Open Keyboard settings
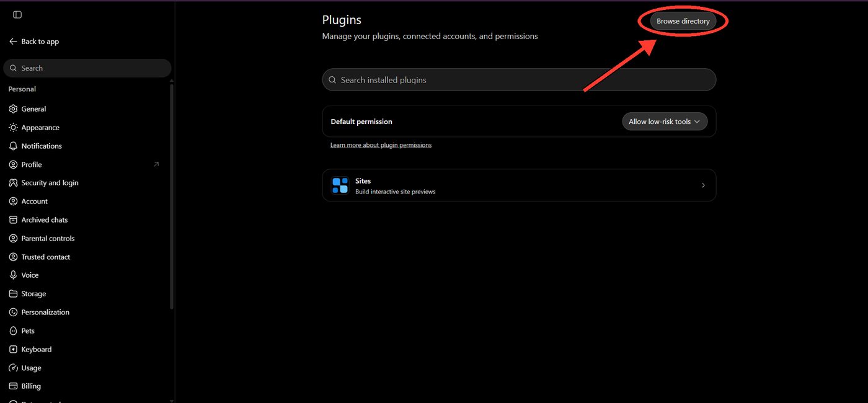This screenshot has width=868, height=403. coord(87,350)
